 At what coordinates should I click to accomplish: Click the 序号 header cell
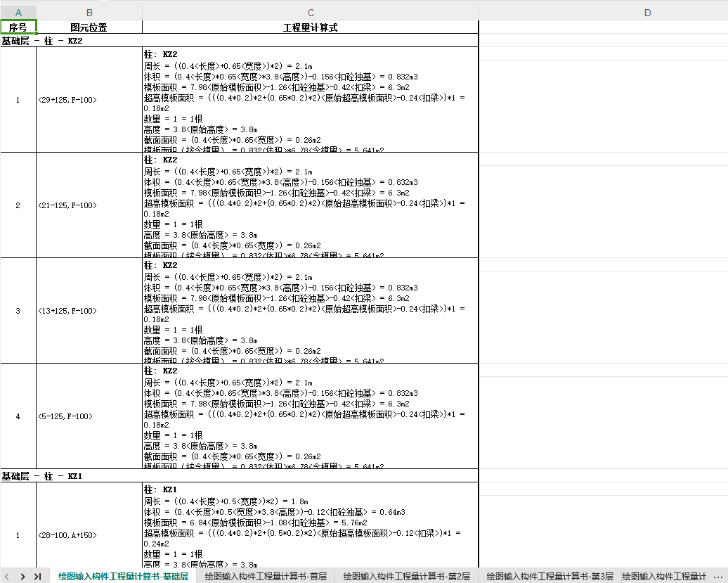[x=18, y=27]
